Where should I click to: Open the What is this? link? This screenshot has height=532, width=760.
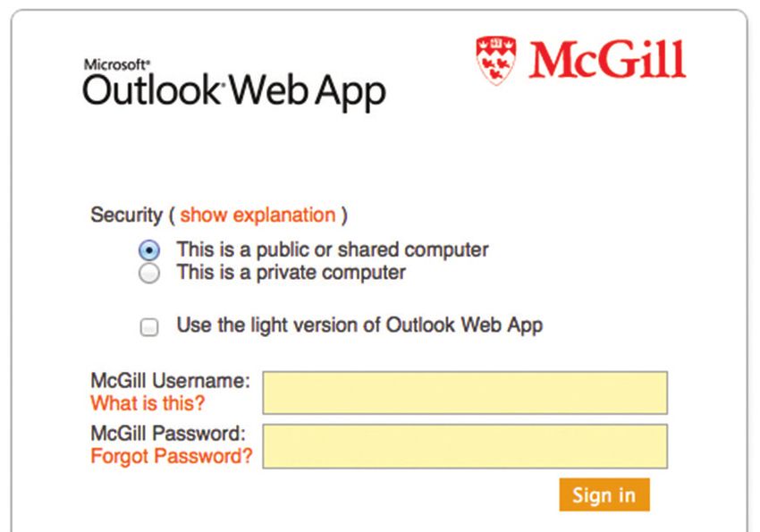(148, 403)
